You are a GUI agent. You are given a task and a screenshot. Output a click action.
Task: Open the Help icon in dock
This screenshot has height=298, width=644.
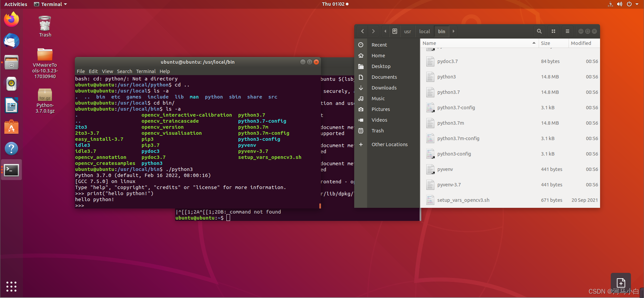coord(11,148)
